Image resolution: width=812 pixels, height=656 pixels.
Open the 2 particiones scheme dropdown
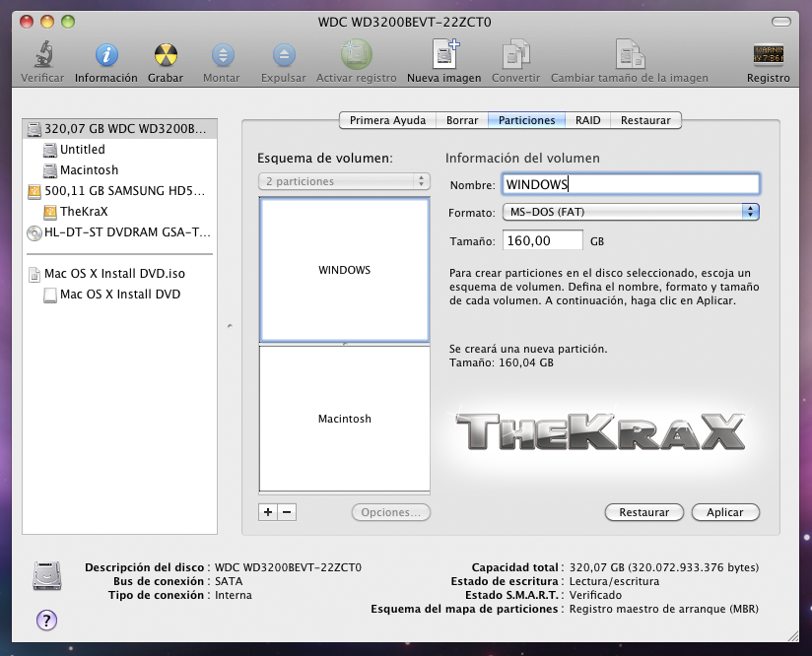(x=344, y=181)
